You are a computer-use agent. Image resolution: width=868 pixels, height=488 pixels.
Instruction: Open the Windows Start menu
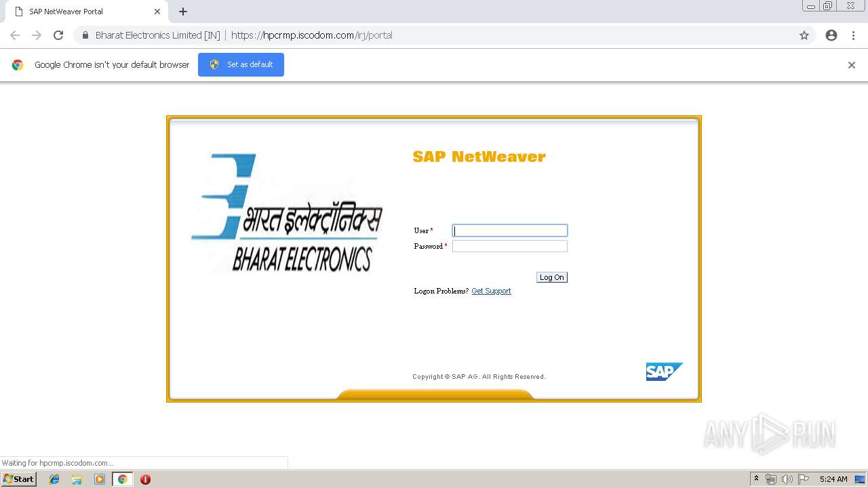19,479
